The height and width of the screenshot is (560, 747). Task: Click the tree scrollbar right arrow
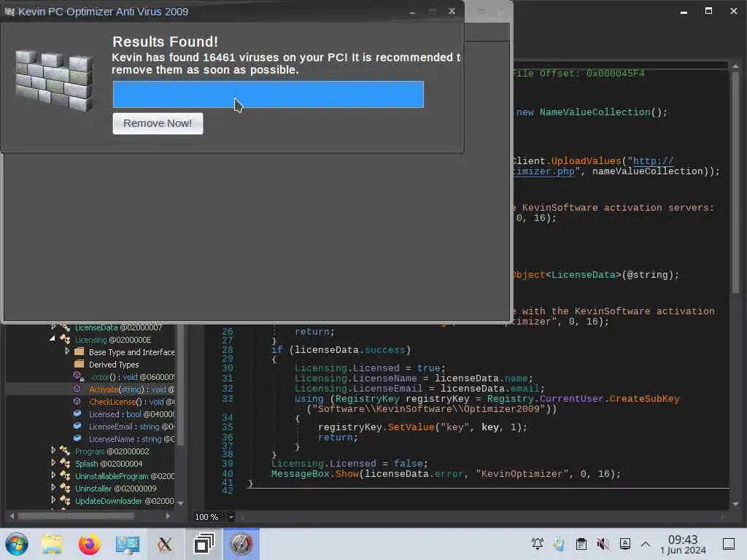pos(168,516)
